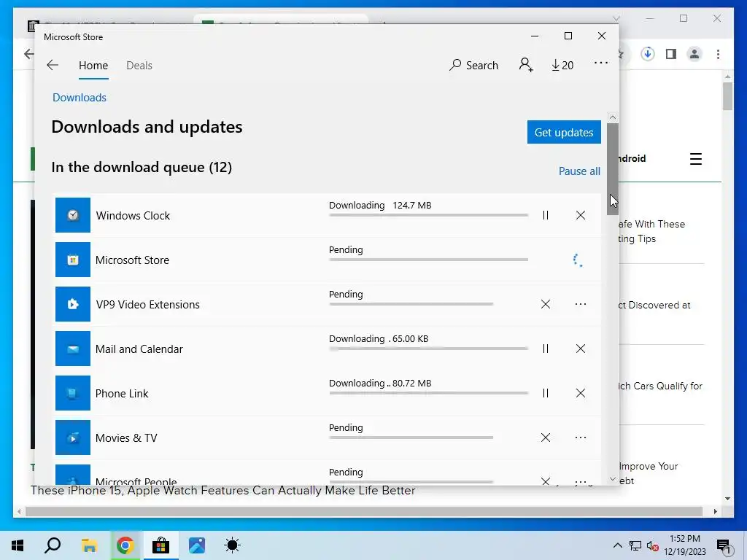Click the Store scrollbar up arrow
The height and width of the screenshot is (560, 747).
coord(613,117)
